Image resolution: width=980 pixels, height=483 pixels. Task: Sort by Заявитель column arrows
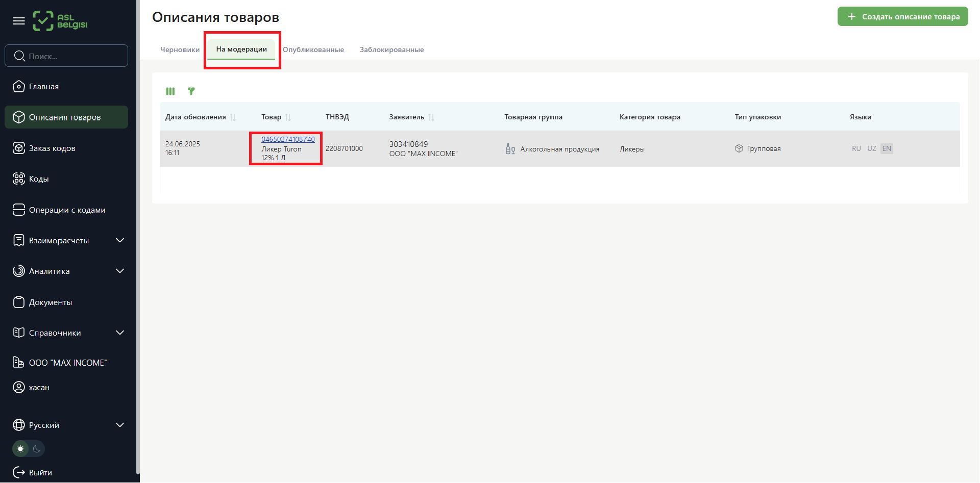coord(431,117)
